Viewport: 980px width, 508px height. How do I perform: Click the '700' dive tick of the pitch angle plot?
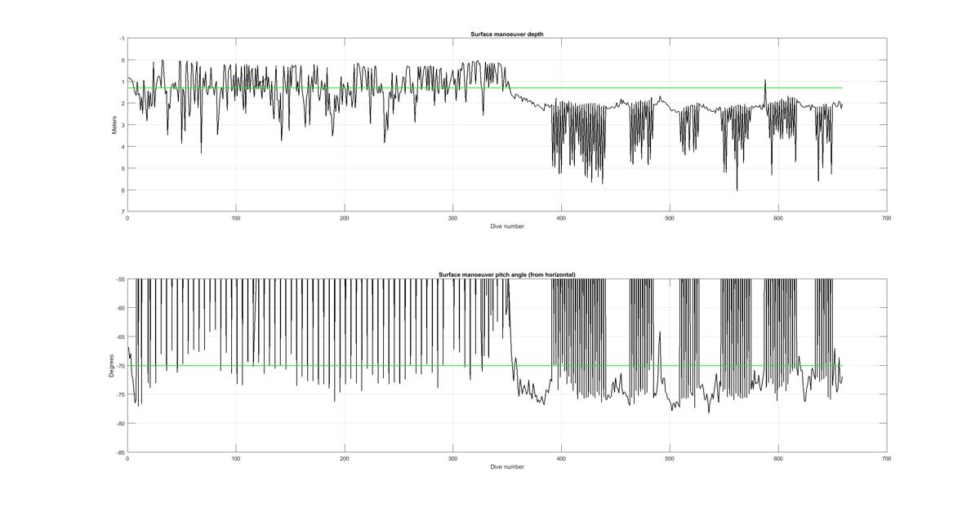point(886,459)
